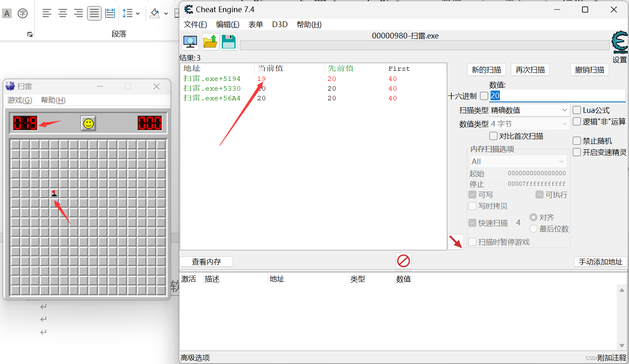The height and width of the screenshot is (364, 629).
Task: Align text right in Word ribbon
Action: click(x=79, y=13)
